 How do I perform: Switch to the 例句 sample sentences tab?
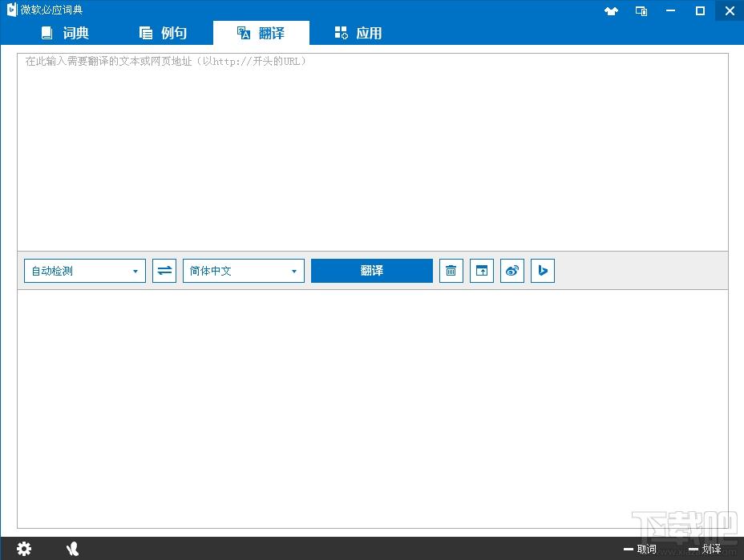[164, 33]
